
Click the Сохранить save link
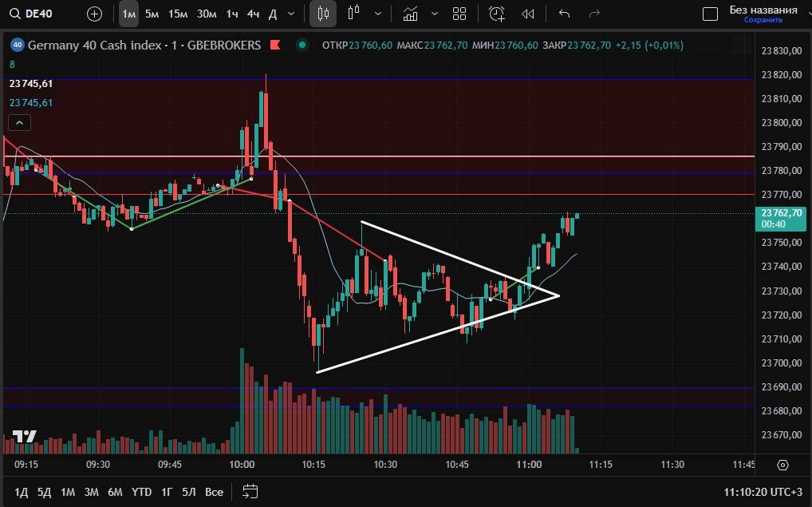(x=763, y=20)
